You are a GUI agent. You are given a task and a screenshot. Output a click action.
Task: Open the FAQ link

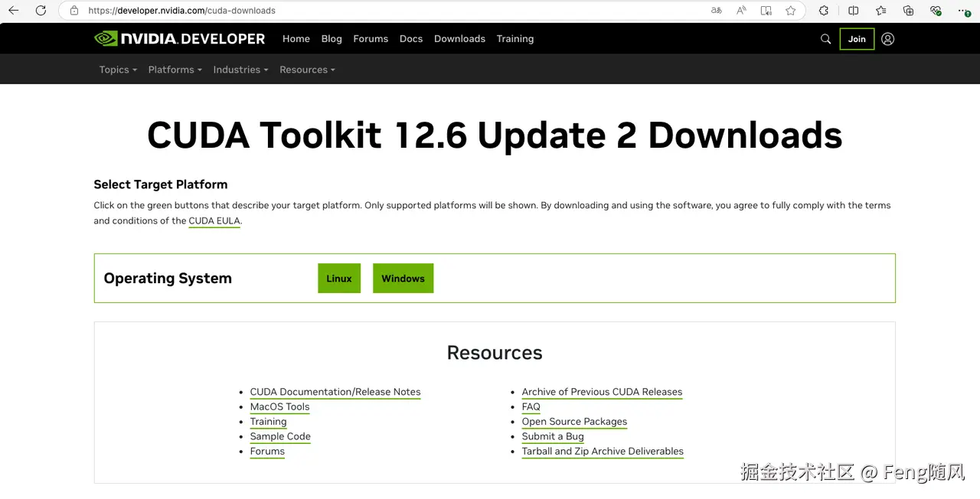coord(531,406)
